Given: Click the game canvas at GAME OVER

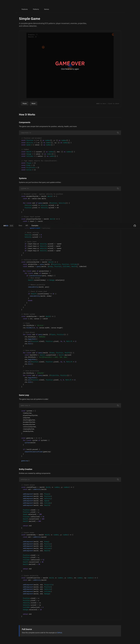Looking at the screenshot, I should coord(70,64).
